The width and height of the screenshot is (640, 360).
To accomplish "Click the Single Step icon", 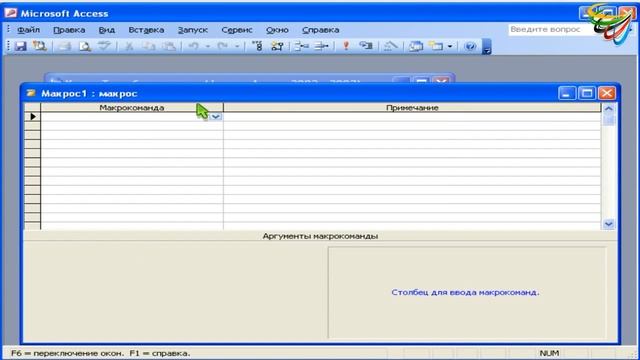I will [366, 46].
